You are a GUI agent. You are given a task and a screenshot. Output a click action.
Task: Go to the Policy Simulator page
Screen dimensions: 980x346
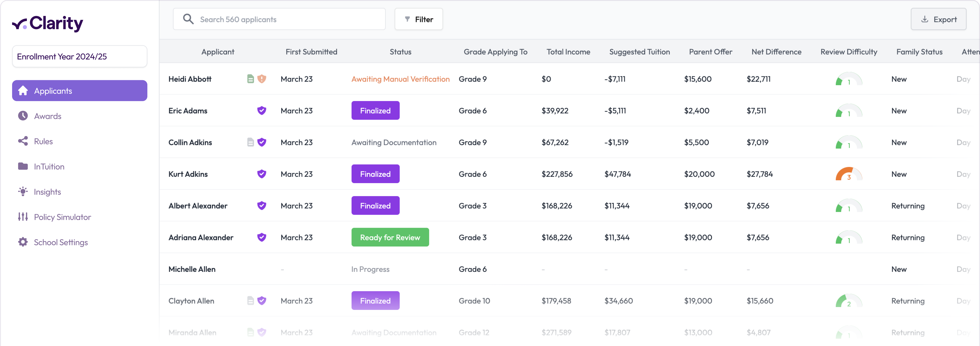[62, 217]
